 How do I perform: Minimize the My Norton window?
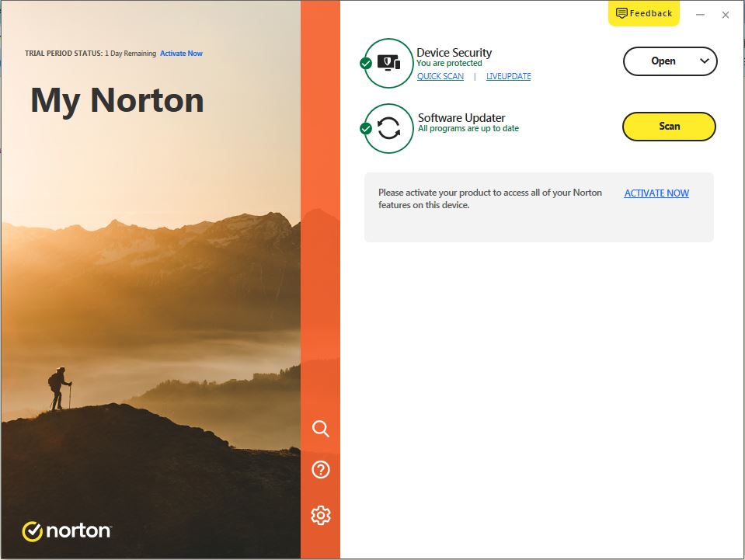click(x=701, y=15)
